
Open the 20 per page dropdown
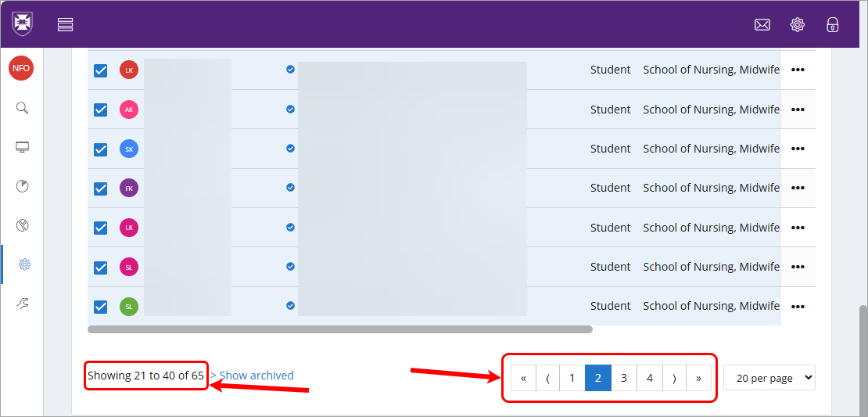click(x=769, y=378)
